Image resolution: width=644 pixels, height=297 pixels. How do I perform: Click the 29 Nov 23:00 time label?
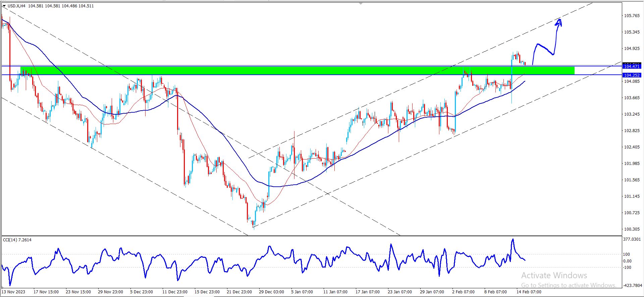pos(110,292)
